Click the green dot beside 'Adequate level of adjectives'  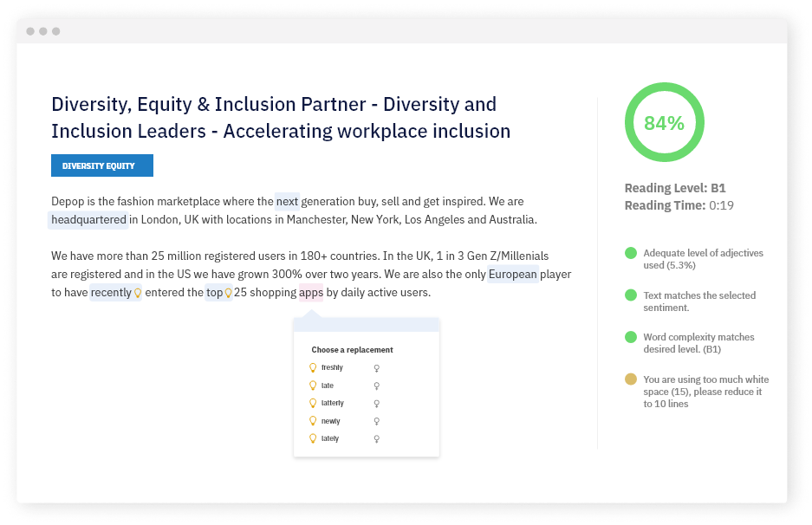click(631, 253)
